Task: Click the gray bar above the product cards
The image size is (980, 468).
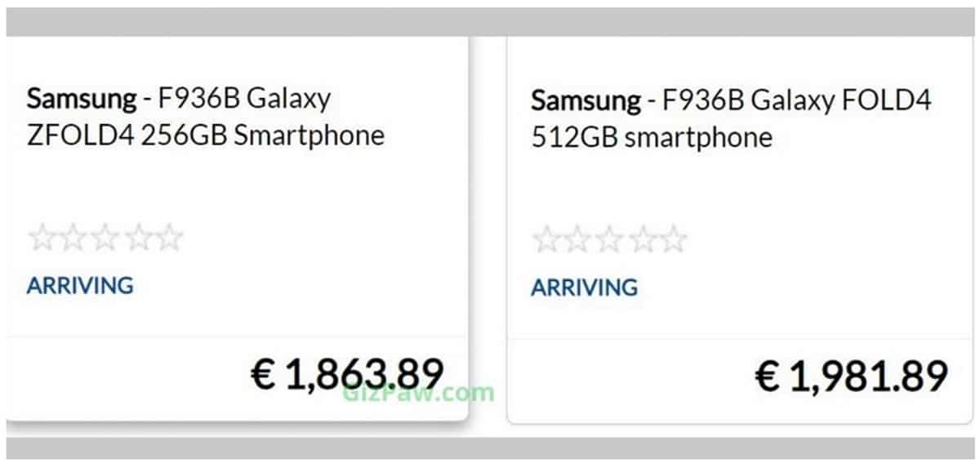Action: coord(490,22)
